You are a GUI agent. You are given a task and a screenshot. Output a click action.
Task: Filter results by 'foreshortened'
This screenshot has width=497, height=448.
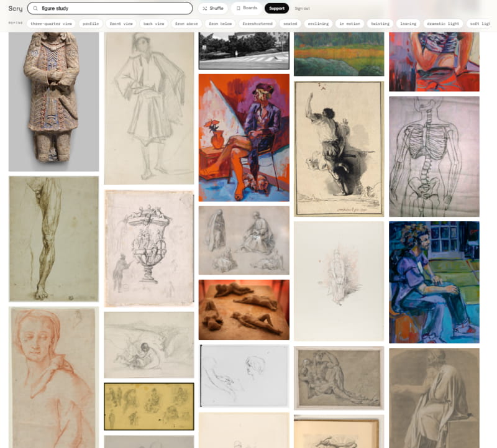click(257, 24)
